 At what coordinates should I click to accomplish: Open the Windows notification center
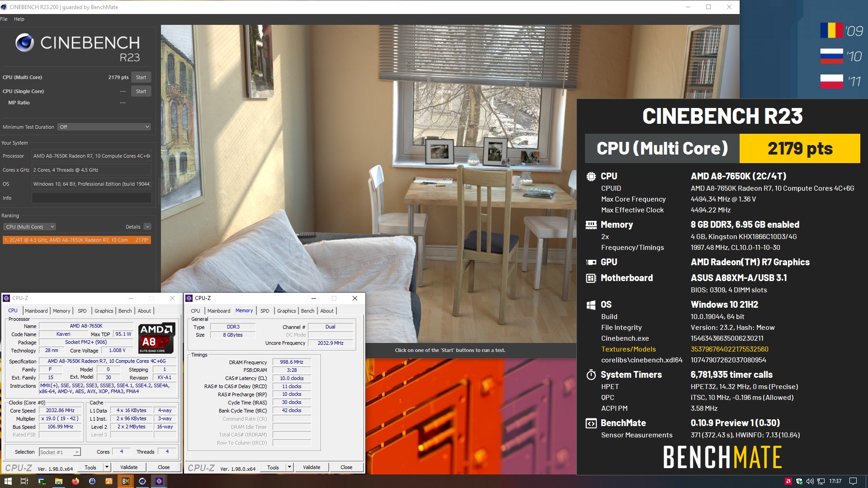853,481
